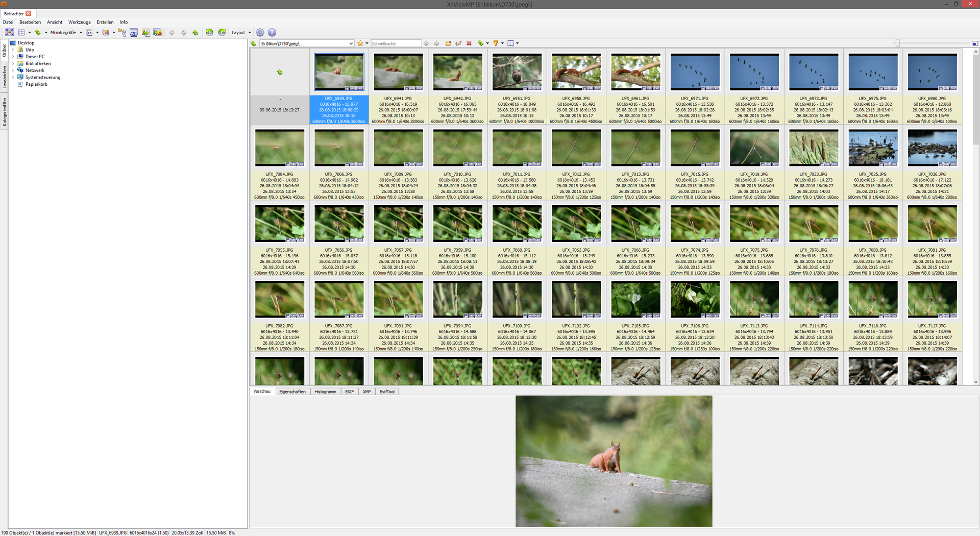Open the favorites star icon
The height and width of the screenshot is (536, 980).
point(360,43)
